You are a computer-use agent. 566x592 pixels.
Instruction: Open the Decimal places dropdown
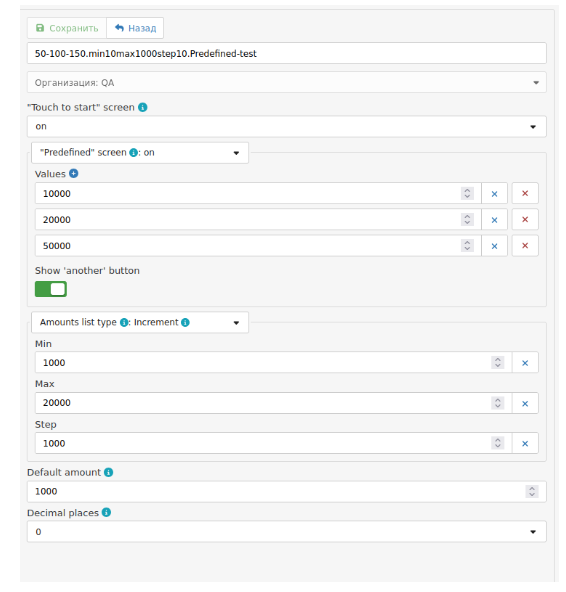tap(287, 532)
